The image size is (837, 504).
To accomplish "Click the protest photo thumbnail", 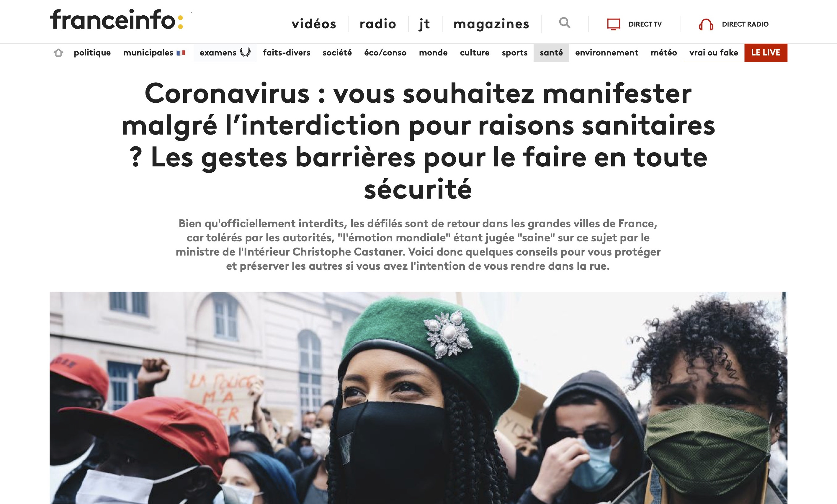I will 418,398.
